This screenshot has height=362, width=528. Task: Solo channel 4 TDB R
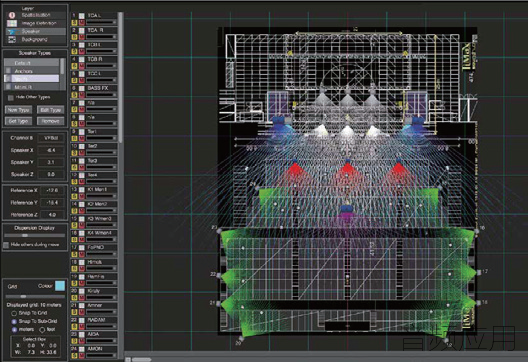pyautogui.click(x=74, y=66)
